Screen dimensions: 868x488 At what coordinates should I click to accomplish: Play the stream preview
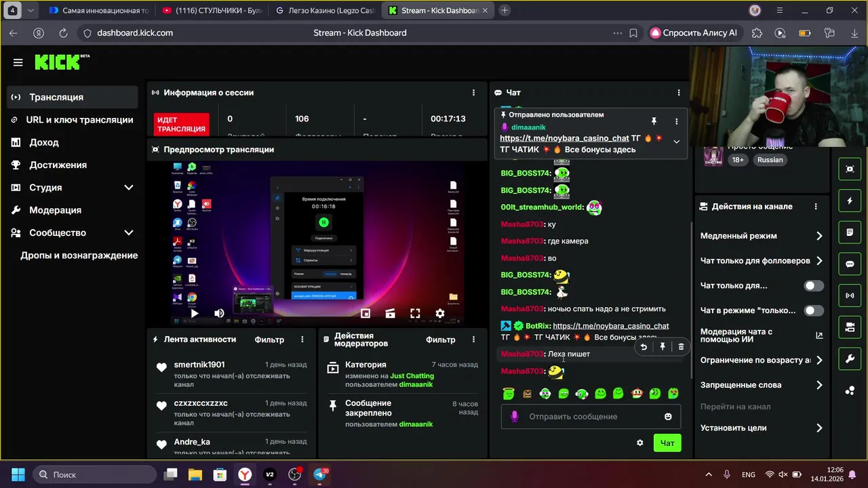click(x=195, y=313)
